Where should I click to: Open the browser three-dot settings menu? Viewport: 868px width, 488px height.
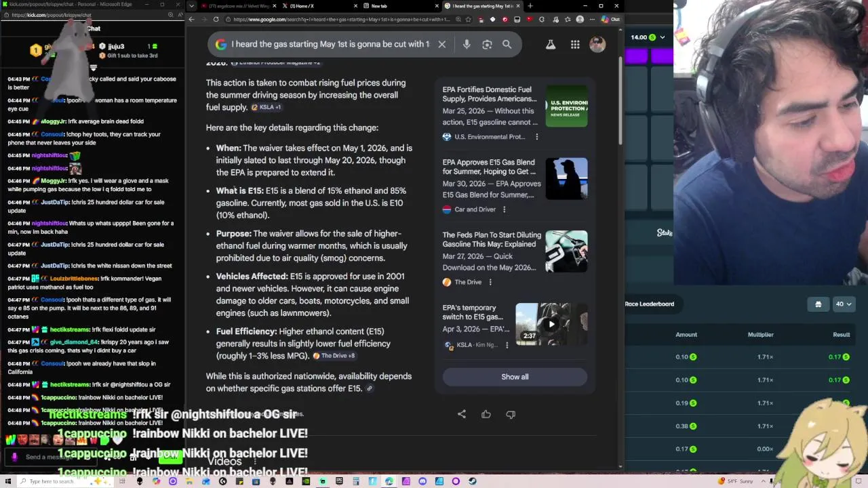click(591, 19)
